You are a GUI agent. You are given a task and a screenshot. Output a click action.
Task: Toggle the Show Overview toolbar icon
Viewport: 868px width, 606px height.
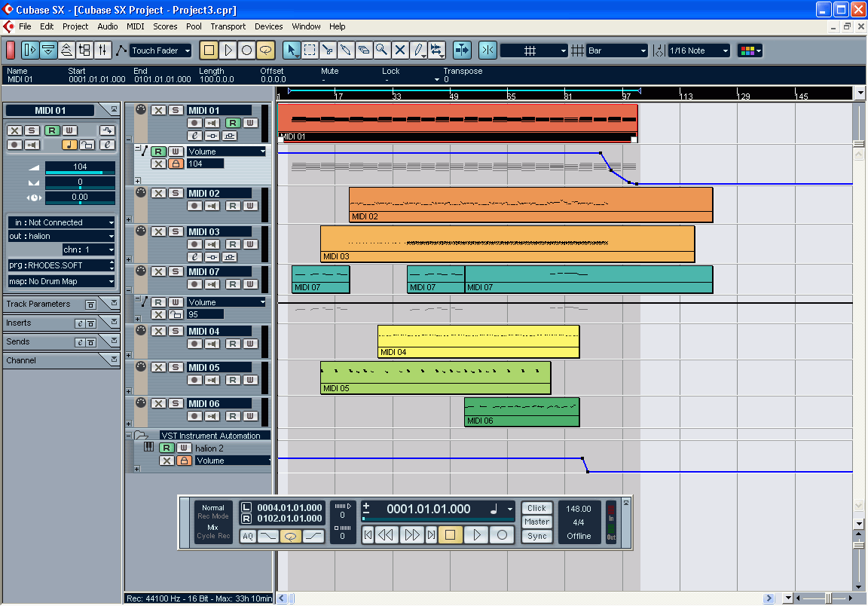click(x=66, y=50)
